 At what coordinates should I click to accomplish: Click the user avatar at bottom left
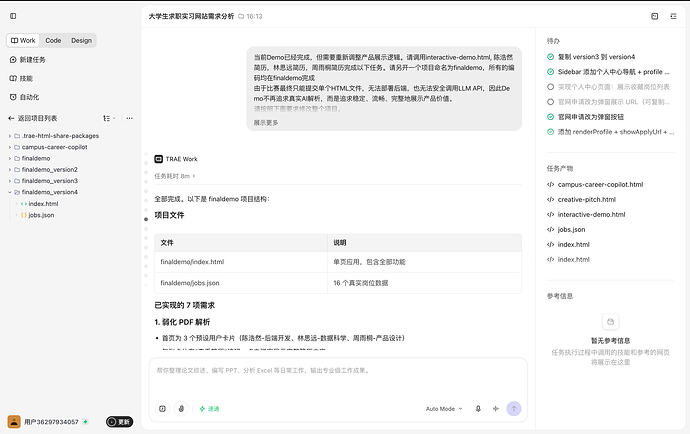coord(14,422)
